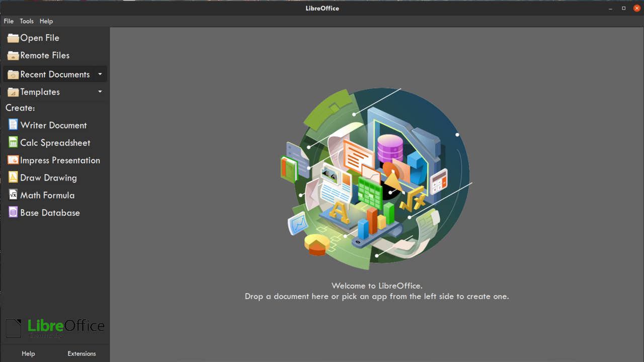
Task: Close the LibreOffice window
Action: (636, 8)
